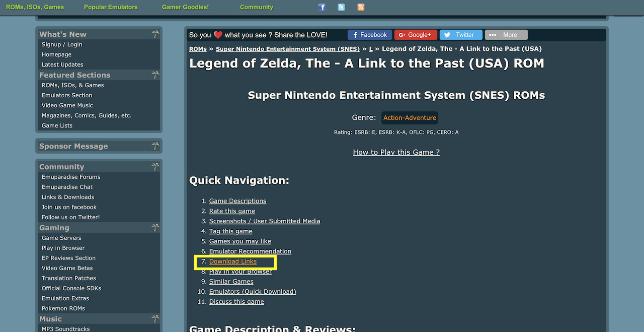
Task: Share page with Facebook button
Action: [x=369, y=35]
